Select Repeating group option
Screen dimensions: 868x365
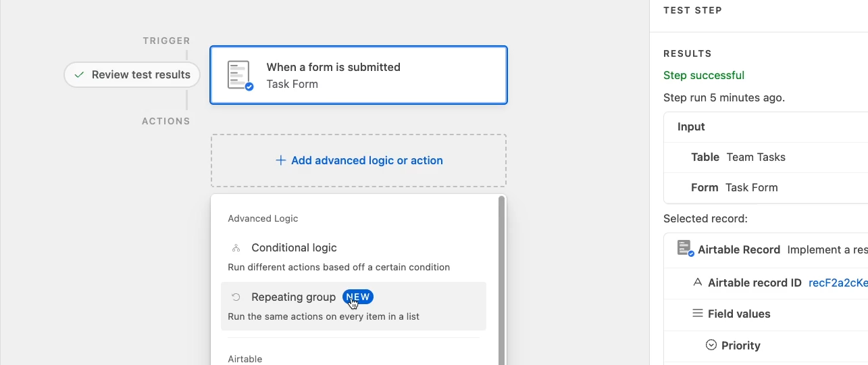click(353, 306)
